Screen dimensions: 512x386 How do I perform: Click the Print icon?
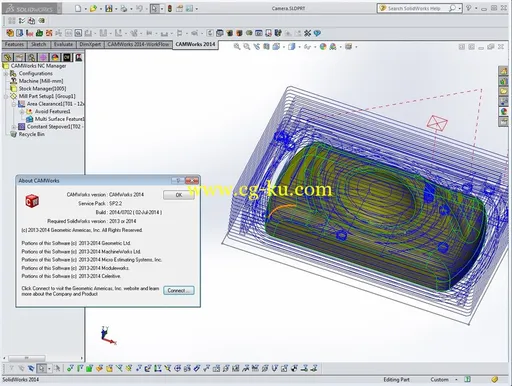(x=124, y=8)
